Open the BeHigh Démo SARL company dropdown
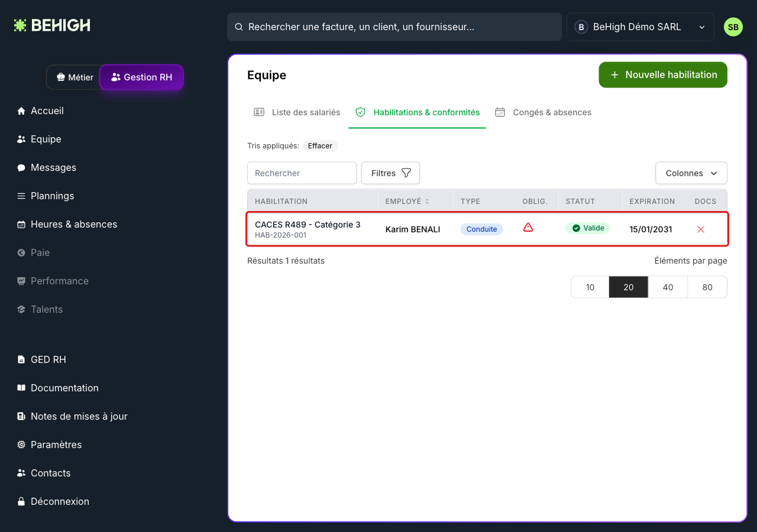Image resolution: width=757 pixels, height=532 pixels. pos(640,27)
